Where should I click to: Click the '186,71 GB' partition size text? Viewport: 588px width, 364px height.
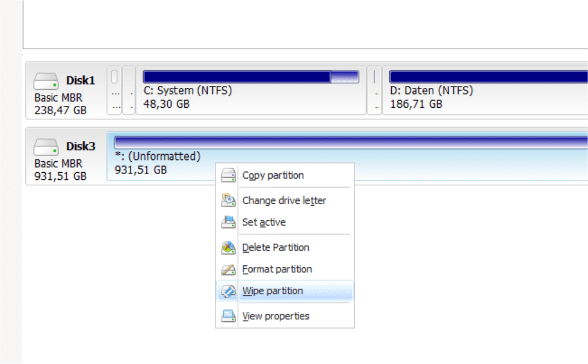(416, 104)
